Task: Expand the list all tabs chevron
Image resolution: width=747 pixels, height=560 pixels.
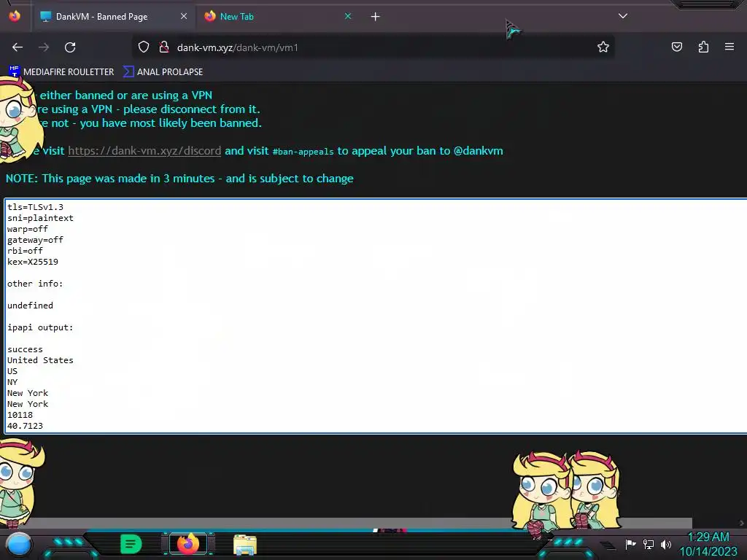Action: [623, 16]
